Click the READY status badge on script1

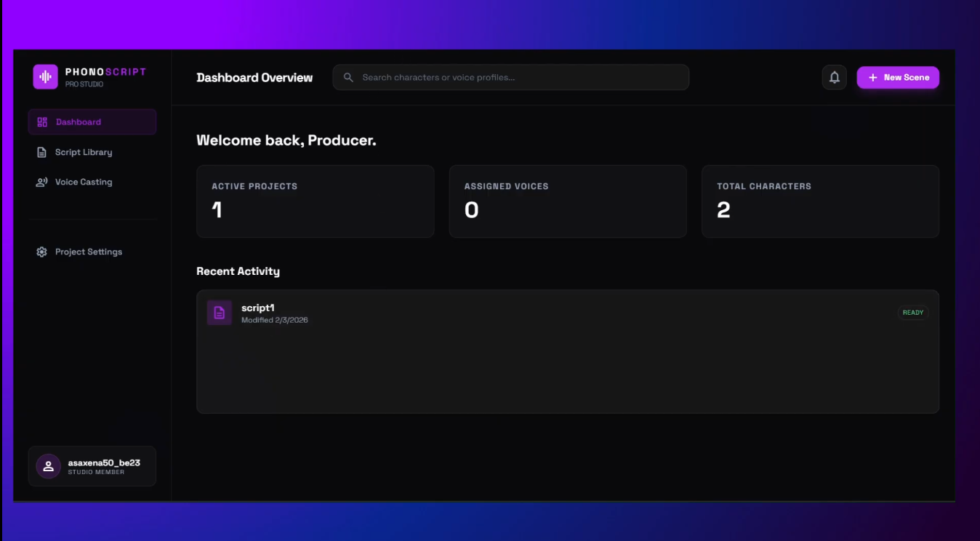point(913,313)
